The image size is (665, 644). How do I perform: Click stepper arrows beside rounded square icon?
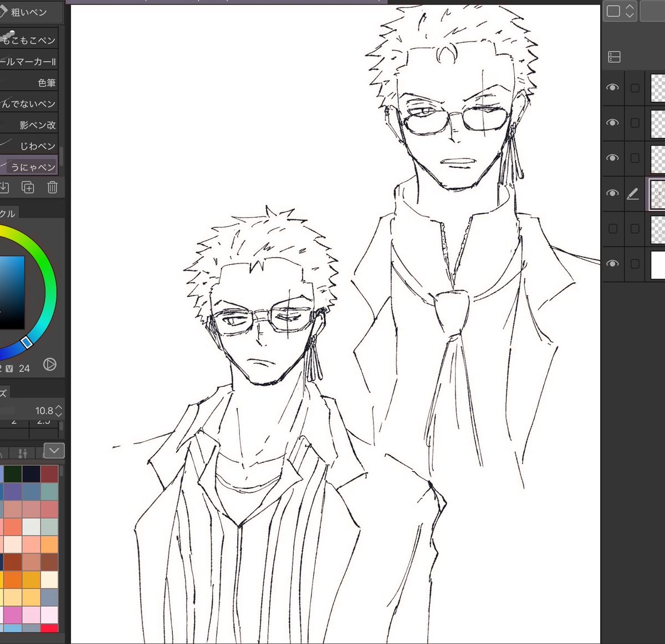[x=630, y=11]
